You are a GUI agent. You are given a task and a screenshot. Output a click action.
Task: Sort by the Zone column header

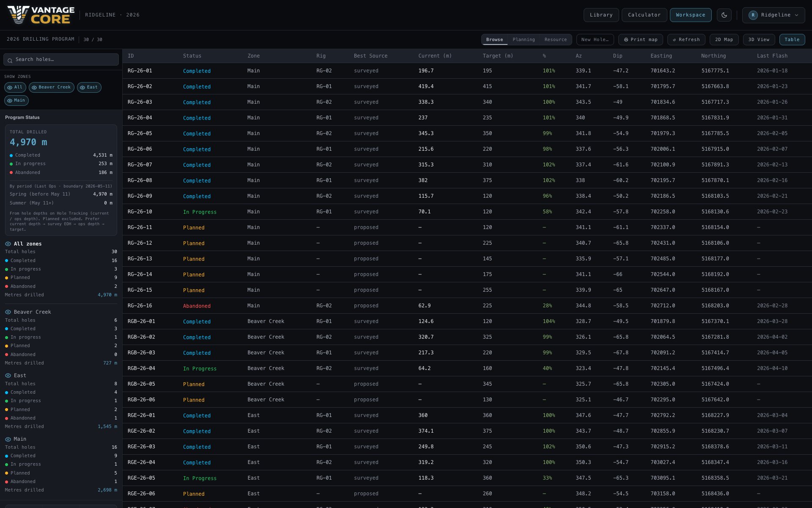[x=254, y=56]
